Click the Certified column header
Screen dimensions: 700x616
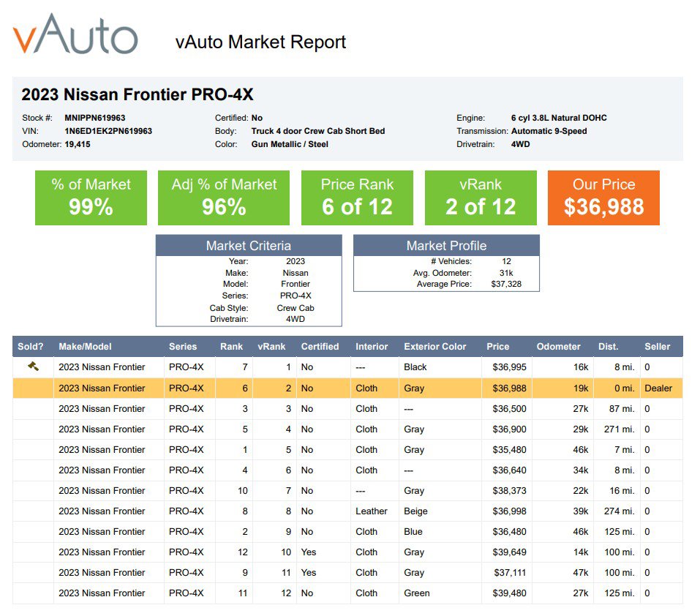tap(320, 346)
